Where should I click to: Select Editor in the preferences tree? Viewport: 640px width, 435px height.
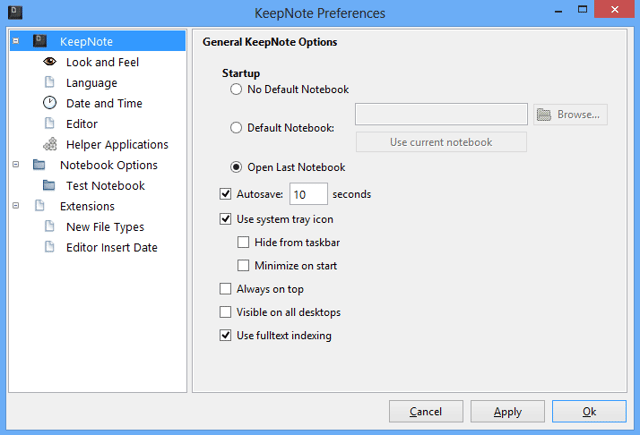click(82, 124)
